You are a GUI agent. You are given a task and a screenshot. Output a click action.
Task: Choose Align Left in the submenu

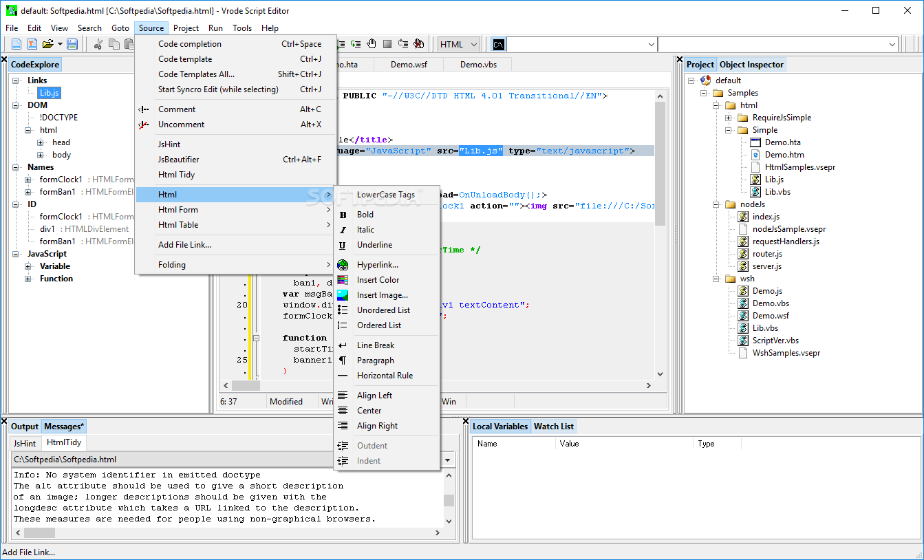pos(387,396)
